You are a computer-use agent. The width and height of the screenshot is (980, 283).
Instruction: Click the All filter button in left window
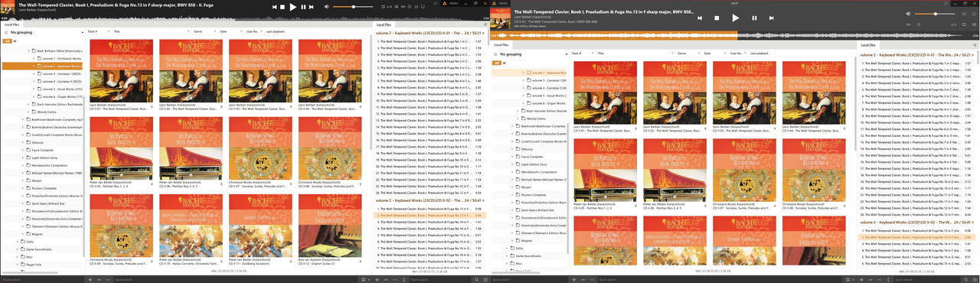(7, 41)
